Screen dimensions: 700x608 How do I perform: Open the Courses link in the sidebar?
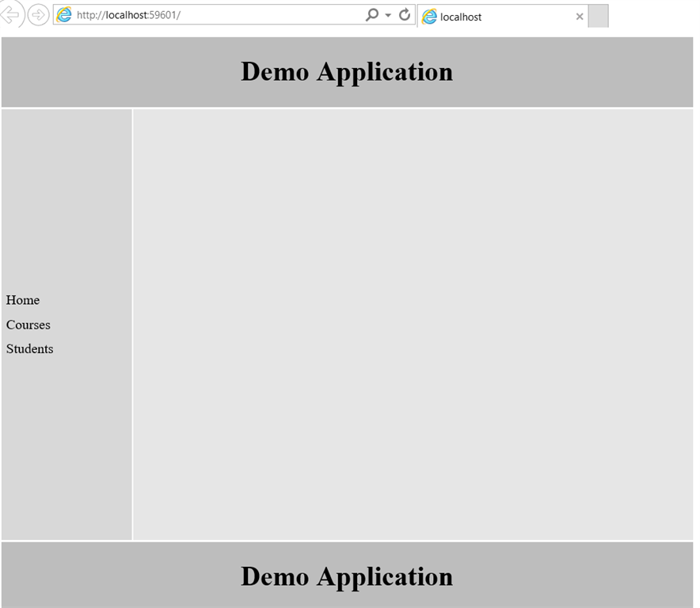(29, 325)
